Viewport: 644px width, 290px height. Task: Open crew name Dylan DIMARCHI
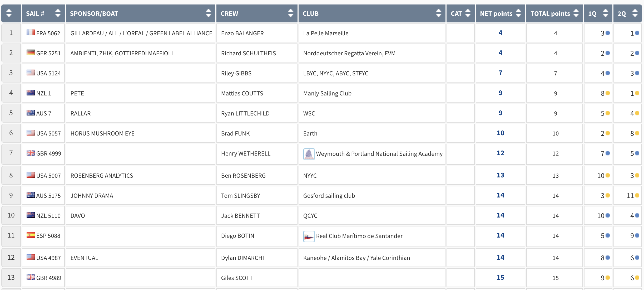242,258
